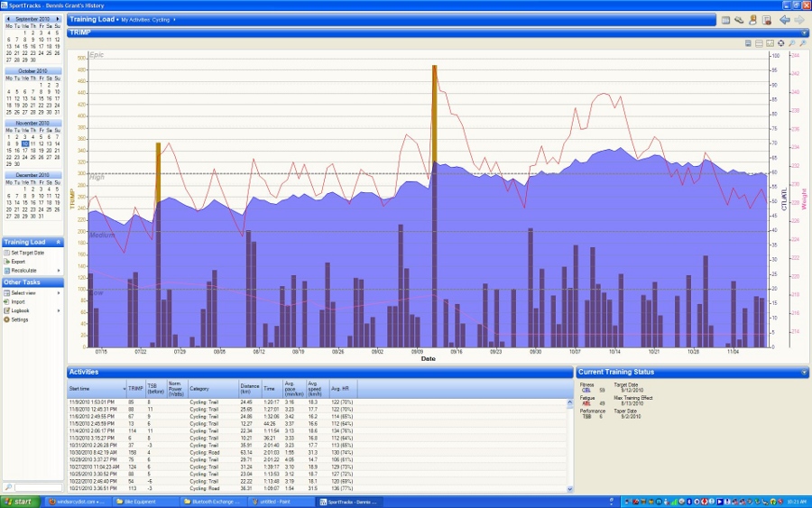
Task: Click the Avg. HR column header
Action: click(343, 388)
